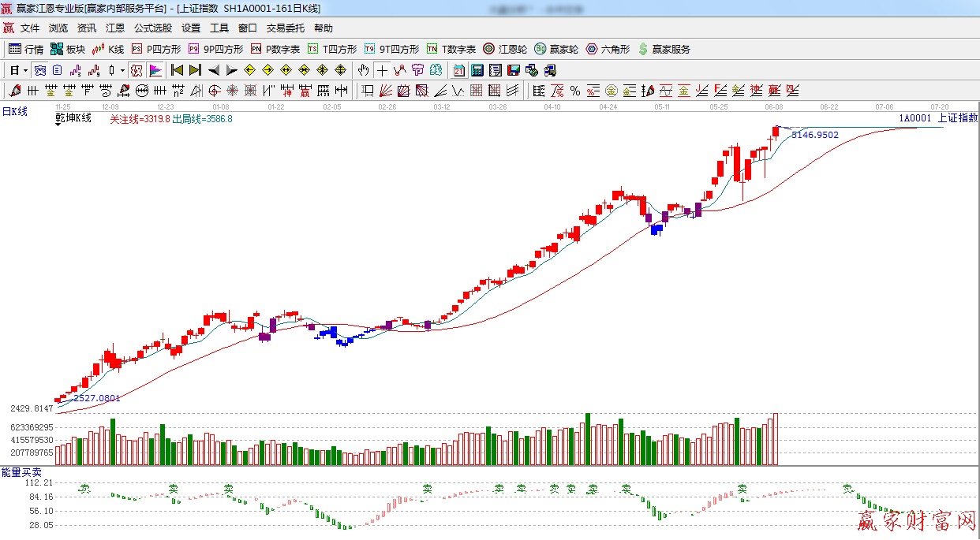This screenshot has height=540, width=980.
Task: Open the 日 period dropdown arrow
Action: 25,70
